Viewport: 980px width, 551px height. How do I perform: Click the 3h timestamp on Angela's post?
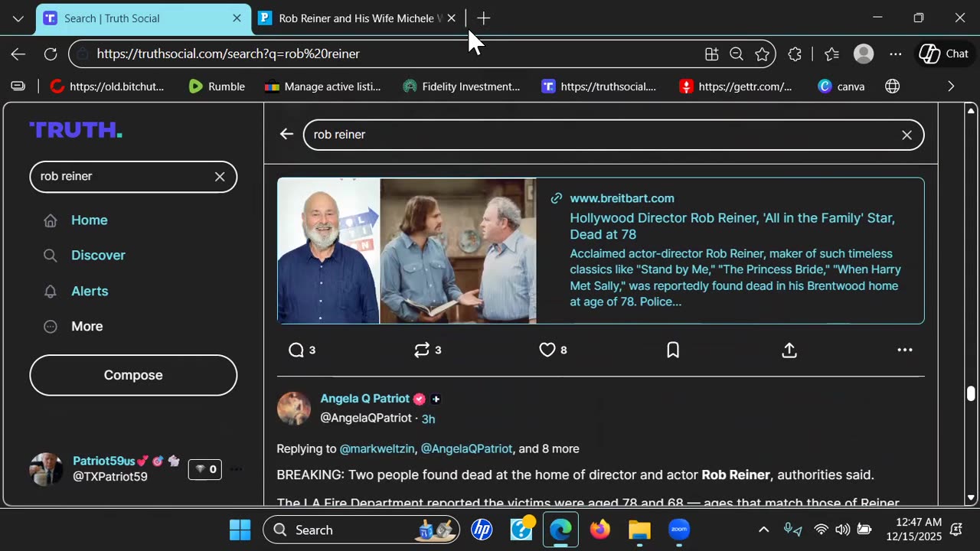coord(428,419)
